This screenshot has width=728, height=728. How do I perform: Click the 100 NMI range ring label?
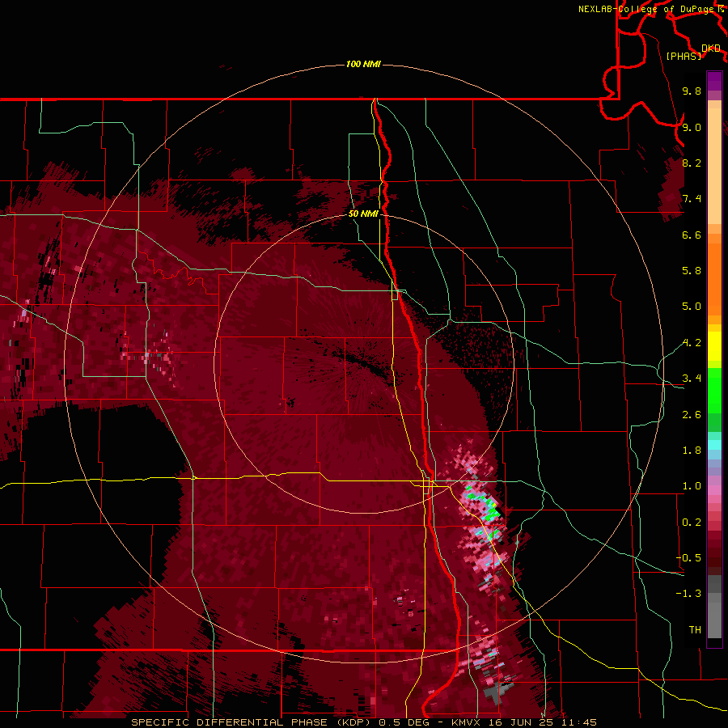(x=363, y=64)
